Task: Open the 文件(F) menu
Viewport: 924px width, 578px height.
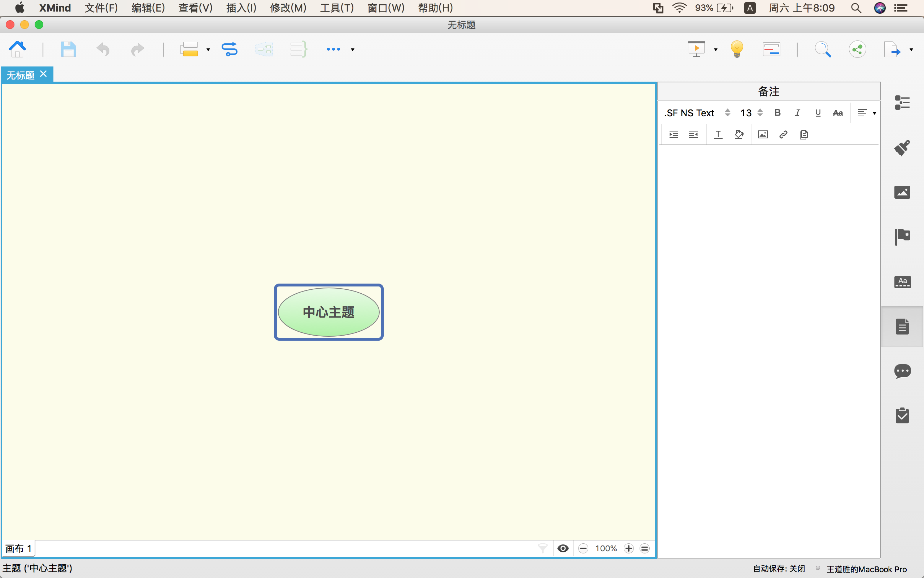Action: pos(101,8)
